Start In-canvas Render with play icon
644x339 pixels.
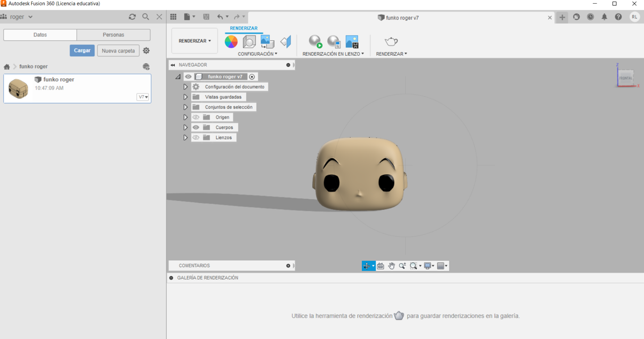315,41
